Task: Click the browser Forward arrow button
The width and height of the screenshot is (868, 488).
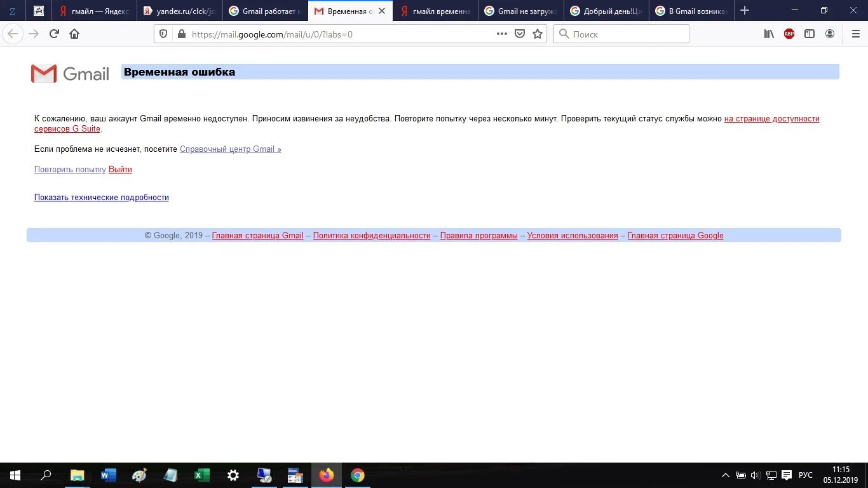Action: pos(34,34)
